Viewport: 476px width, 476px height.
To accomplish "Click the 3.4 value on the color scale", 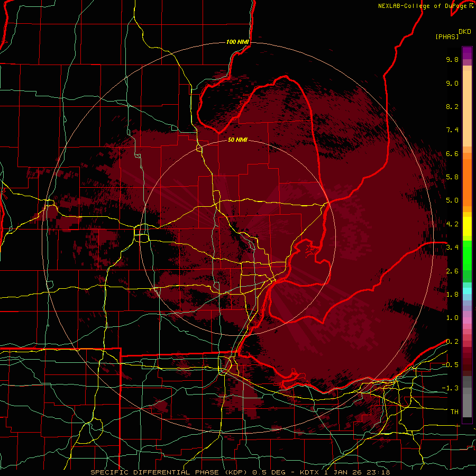I will (x=452, y=248).
